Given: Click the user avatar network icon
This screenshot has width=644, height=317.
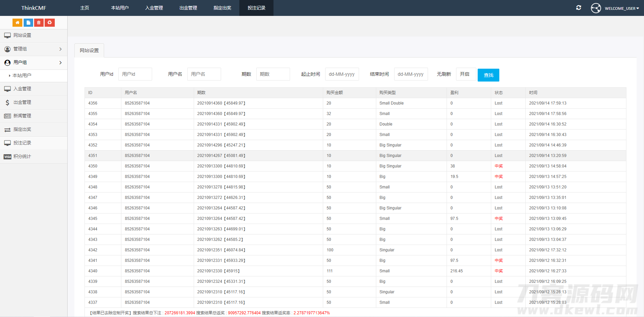Looking at the screenshot, I should (x=596, y=8).
